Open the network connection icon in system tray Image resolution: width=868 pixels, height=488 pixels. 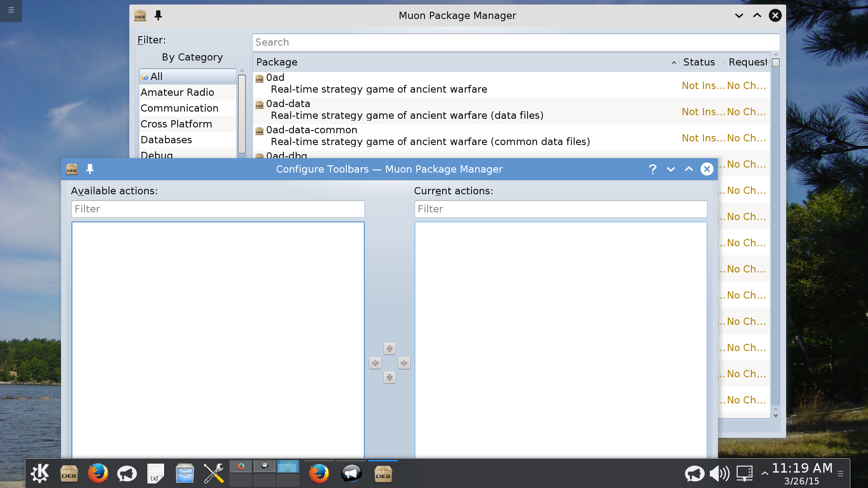(744, 474)
